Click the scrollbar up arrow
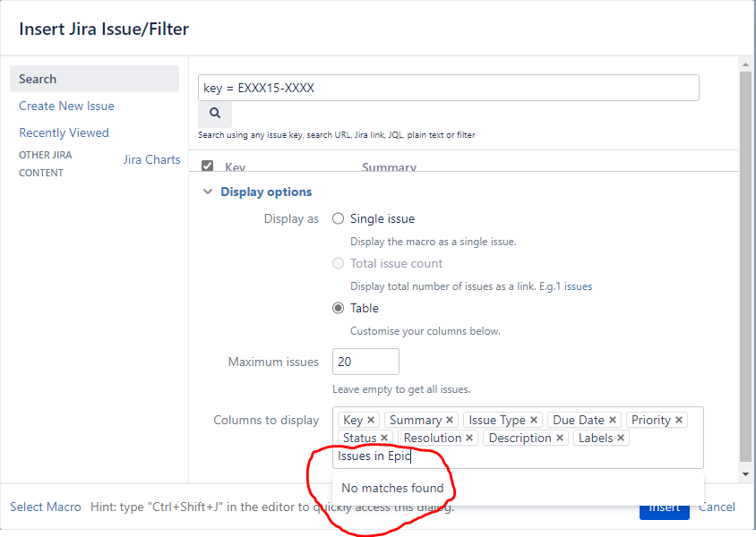This screenshot has width=756, height=537. (x=745, y=64)
